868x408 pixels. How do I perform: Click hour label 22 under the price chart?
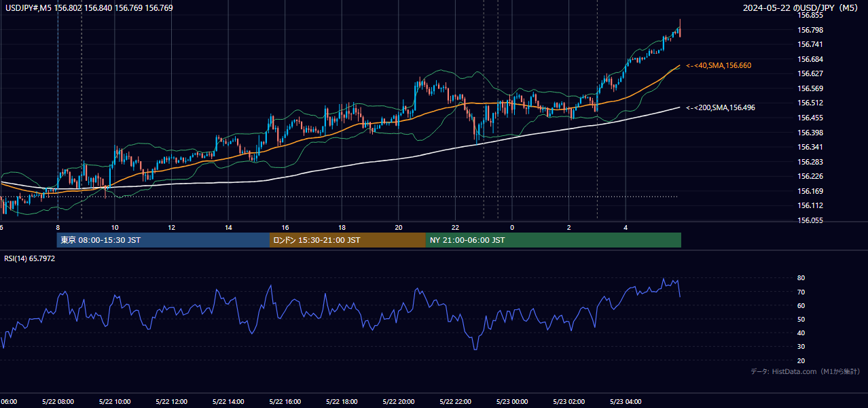(x=456, y=228)
